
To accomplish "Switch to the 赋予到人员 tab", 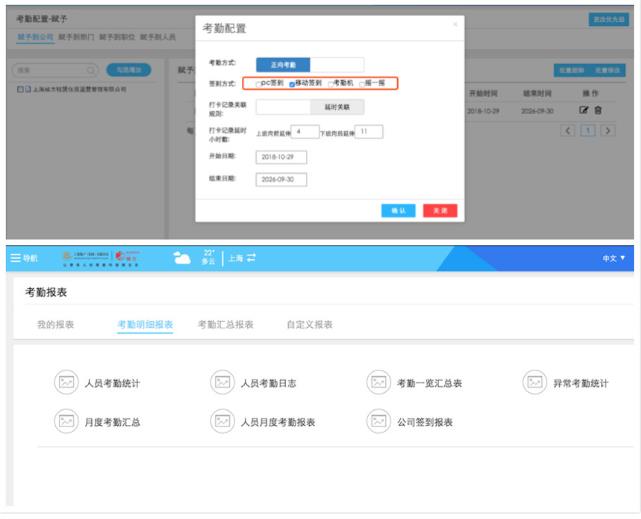I will pos(158,37).
